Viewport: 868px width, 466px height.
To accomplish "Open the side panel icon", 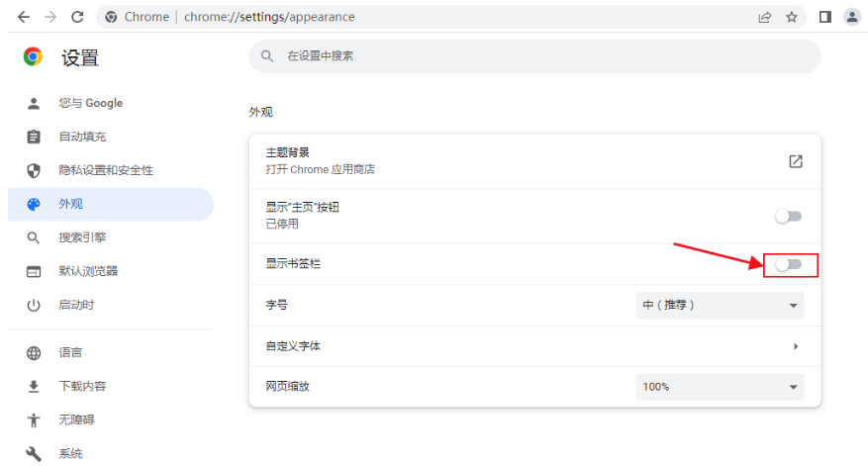I will [824, 17].
